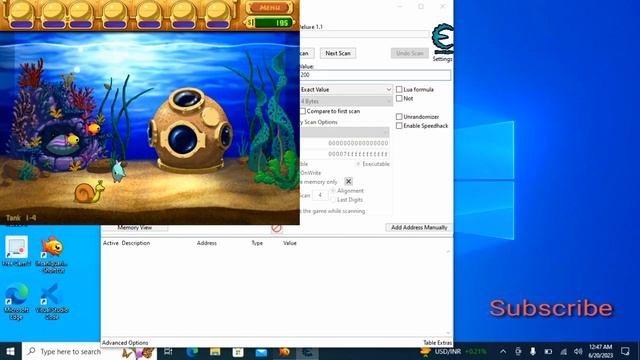
Task: Enable the Lua formula checkbox
Action: (x=399, y=89)
